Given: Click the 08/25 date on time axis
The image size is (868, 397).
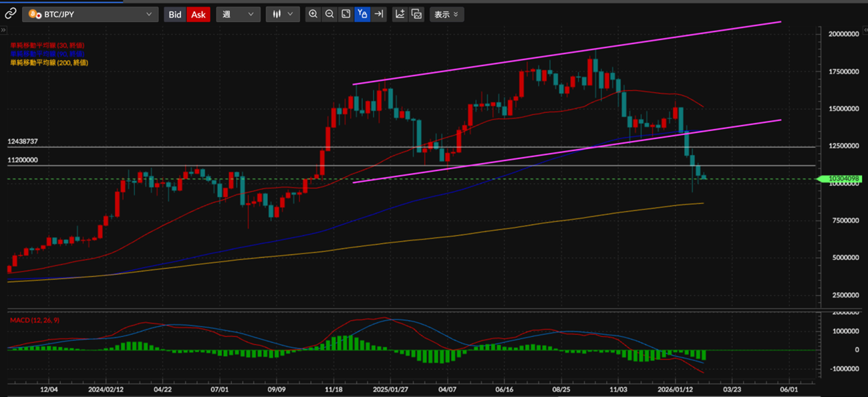Looking at the screenshot, I should tap(561, 388).
